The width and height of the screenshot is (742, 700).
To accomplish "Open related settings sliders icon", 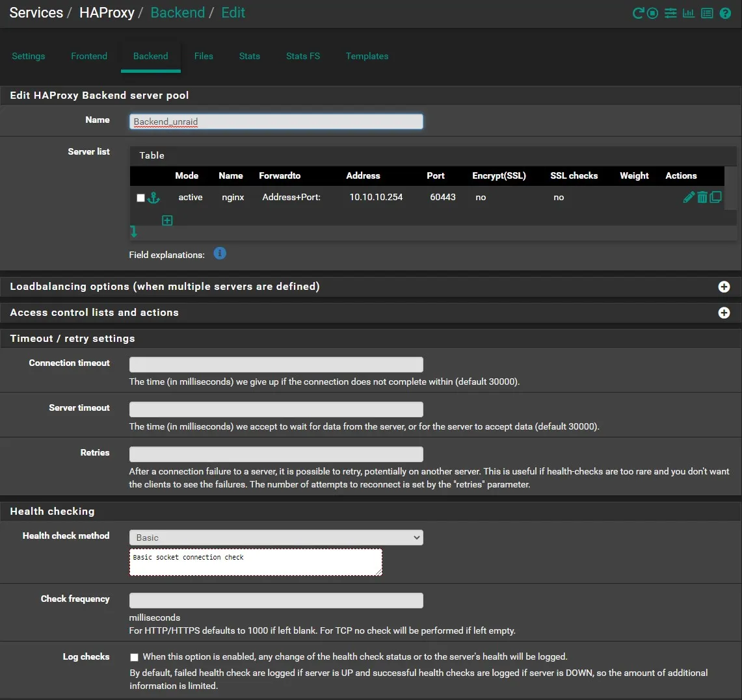I will [x=670, y=13].
